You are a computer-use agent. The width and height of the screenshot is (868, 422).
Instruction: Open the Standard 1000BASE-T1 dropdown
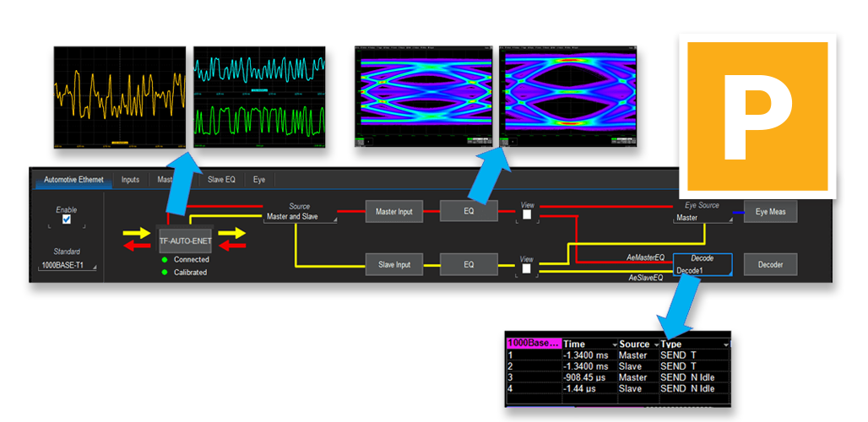pos(68,266)
